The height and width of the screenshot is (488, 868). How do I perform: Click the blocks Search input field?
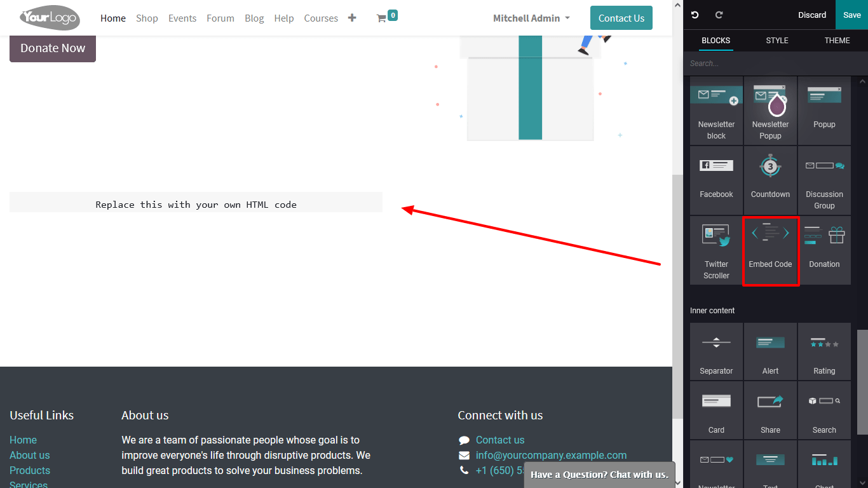(x=775, y=64)
